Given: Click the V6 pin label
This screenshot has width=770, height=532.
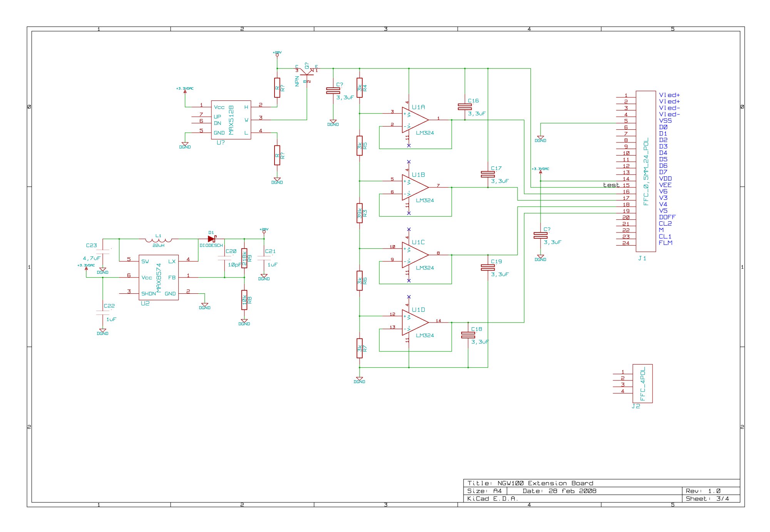Looking at the screenshot, I should (663, 191).
